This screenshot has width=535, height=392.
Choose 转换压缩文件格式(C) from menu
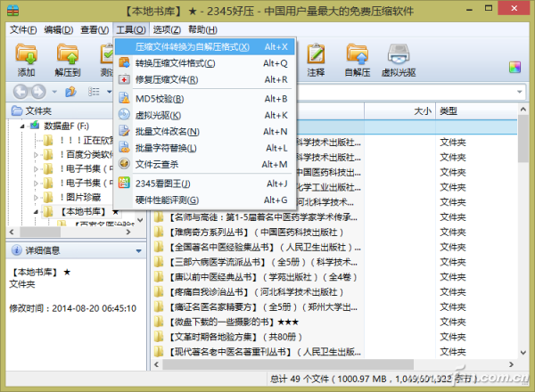(x=205, y=63)
